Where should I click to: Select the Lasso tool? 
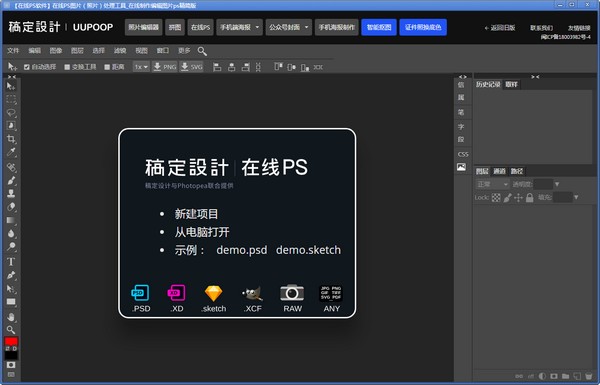[11, 113]
